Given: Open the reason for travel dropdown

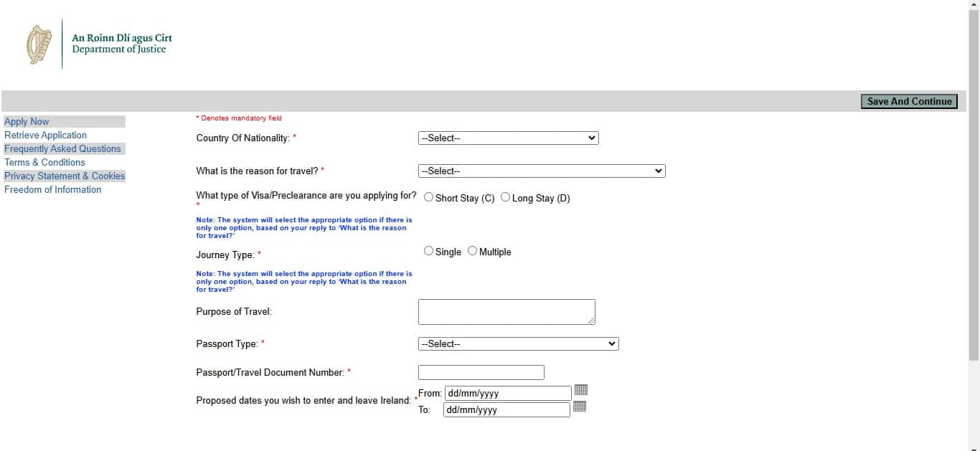Looking at the screenshot, I should pos(542,171).
